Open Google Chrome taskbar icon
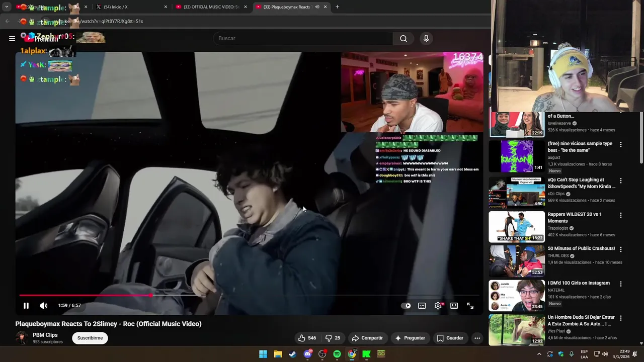 [x=352, y=354]
